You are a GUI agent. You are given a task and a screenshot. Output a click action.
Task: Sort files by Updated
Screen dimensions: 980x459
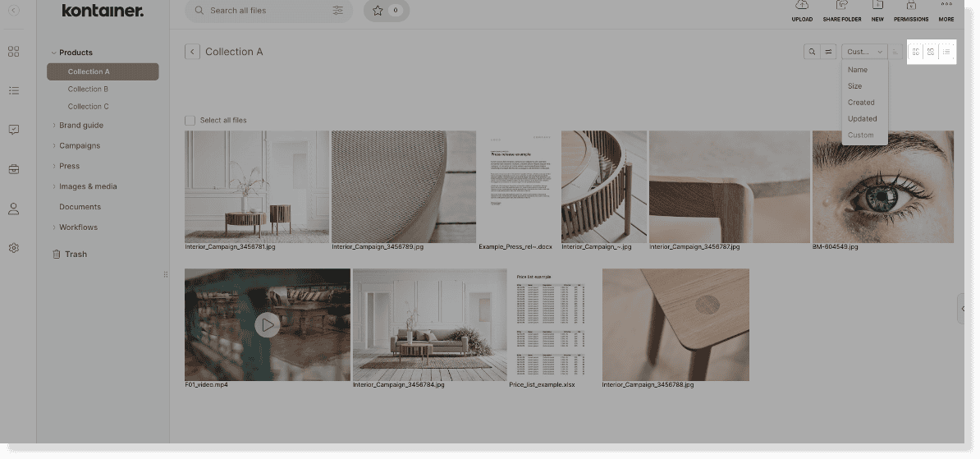pyautogui.click(x=864, y=119)
